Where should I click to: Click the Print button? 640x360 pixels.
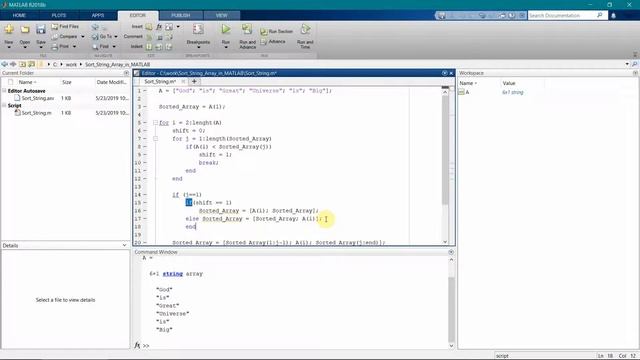60,47
